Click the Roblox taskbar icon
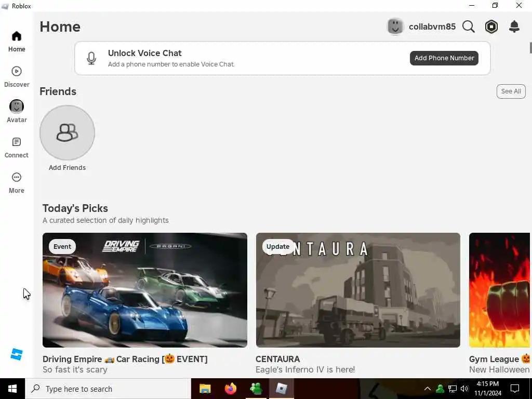The width and height of the screenshot is (532, 399). click(x=282, y=389)
